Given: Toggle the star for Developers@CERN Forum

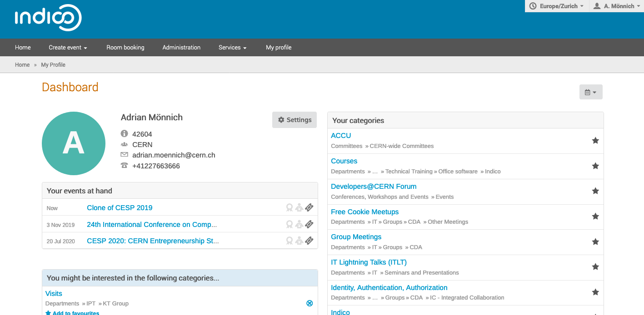Looking at the screenshot, I should coord(595,191).
